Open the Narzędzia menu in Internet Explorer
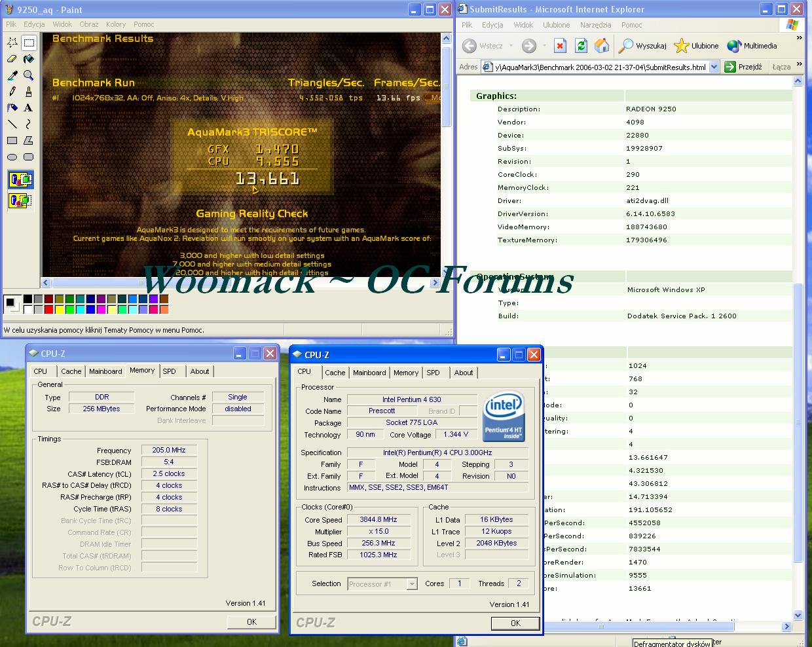This screenshot has width=812, height=647. click(595, 25)
